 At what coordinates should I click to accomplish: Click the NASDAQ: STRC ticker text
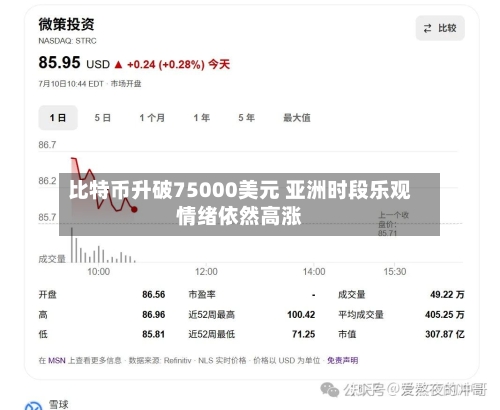[67, 41]
